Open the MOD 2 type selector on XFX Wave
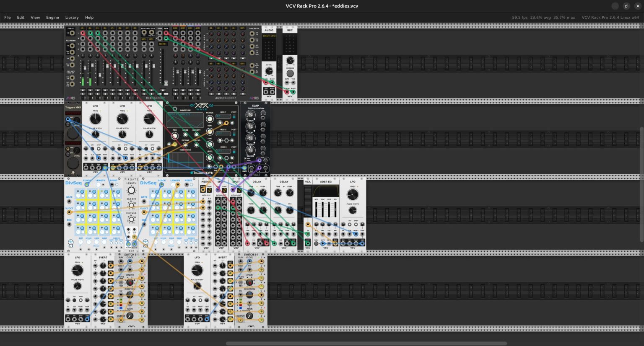The width and height of the screenshot is (644, 346). 223,134
